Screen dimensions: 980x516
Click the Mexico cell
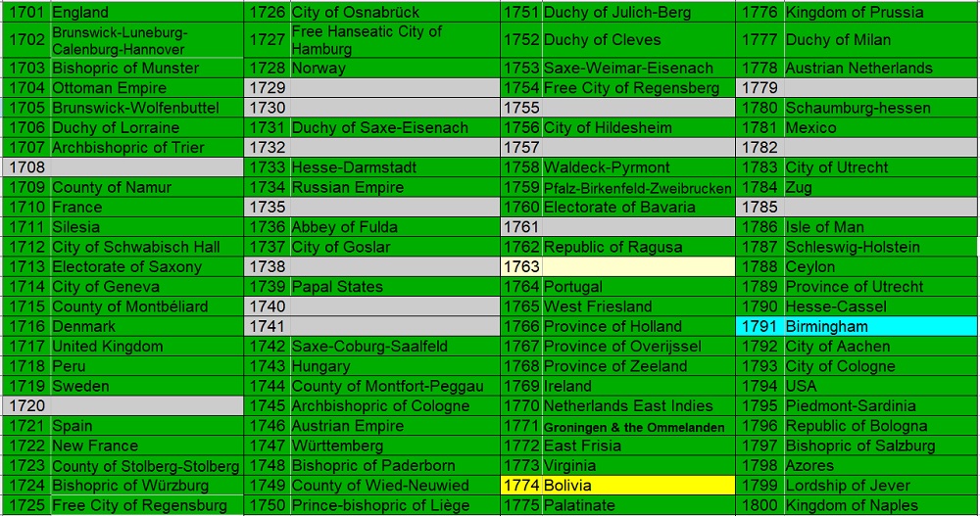tap(881, 127)
